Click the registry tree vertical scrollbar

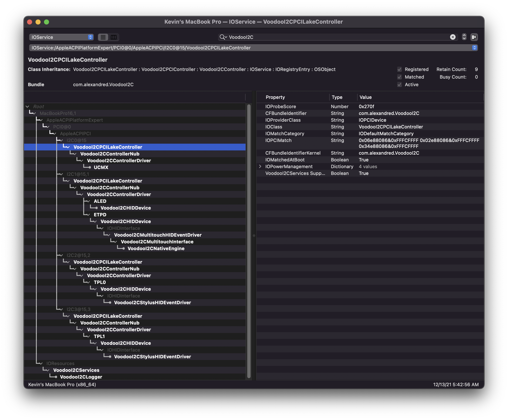click(x=249, y=241)
